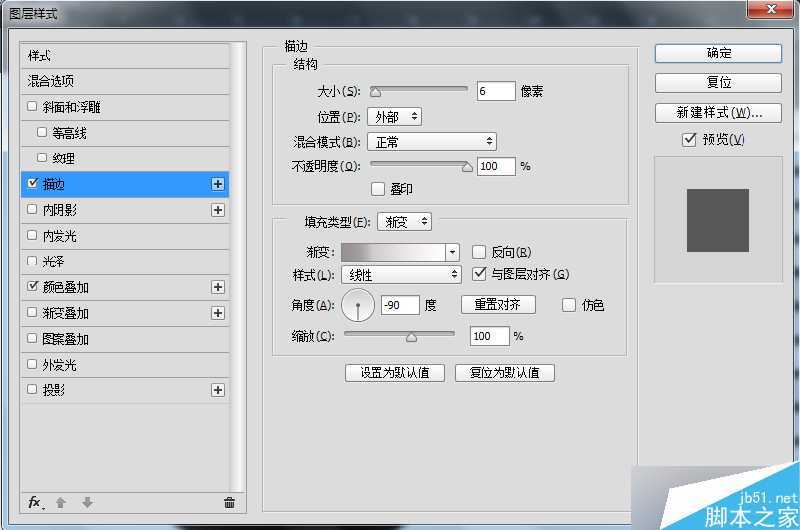The image size is (800, 530).
Task: Click the plus icon beside 投影
Action: 217,390
